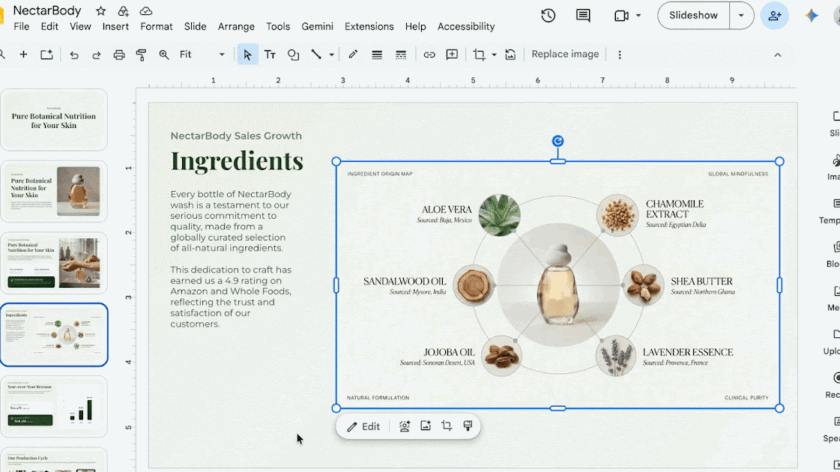The height and width of the screenshot is (472, 840).
Task: Crop the selected image from toolbar
Action: (x=479, y=55)
